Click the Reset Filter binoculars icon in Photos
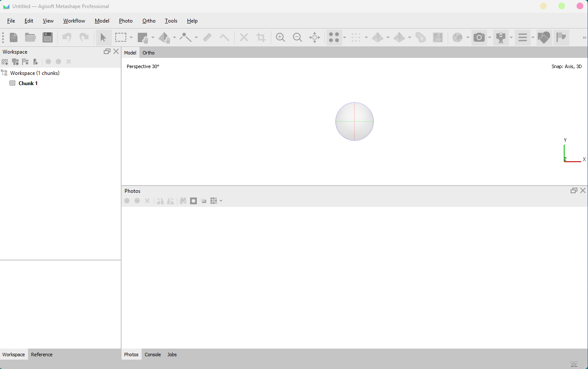This screenshot has width=588, height=369. 183,200
